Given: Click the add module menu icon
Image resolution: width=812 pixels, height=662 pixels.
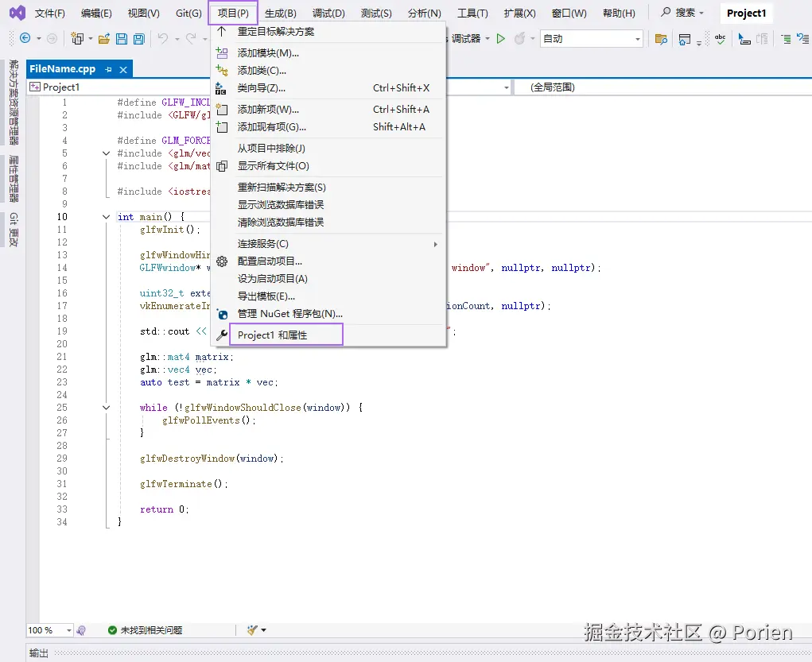Looking at the screenshot, I should [x=222, y=52].
